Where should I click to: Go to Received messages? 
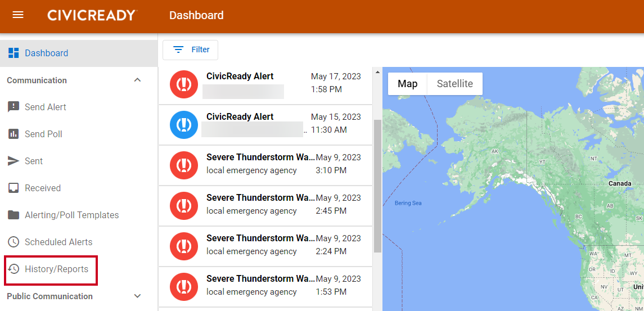click(79, 188)
